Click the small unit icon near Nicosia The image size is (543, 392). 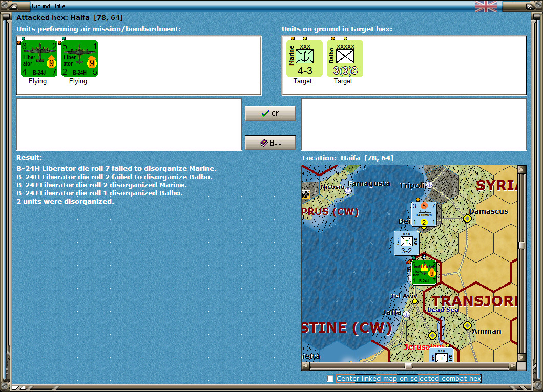pos(306,194)
